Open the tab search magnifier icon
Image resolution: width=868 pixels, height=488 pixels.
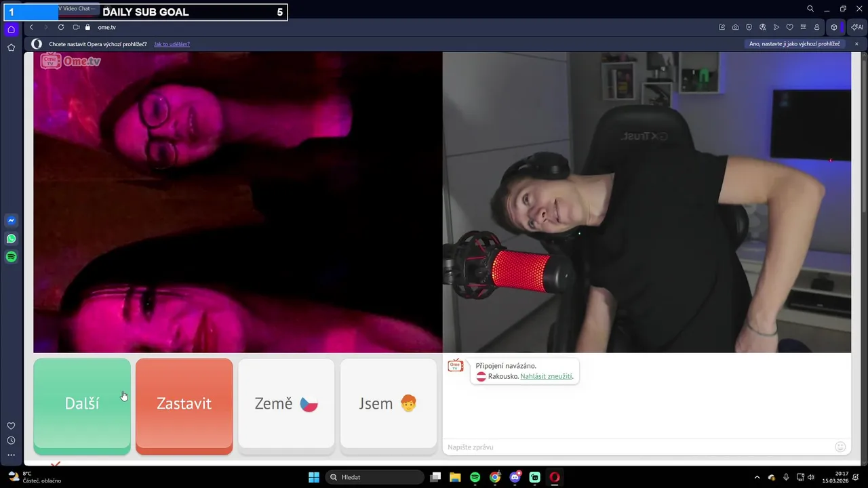click(x=810, y=9)
